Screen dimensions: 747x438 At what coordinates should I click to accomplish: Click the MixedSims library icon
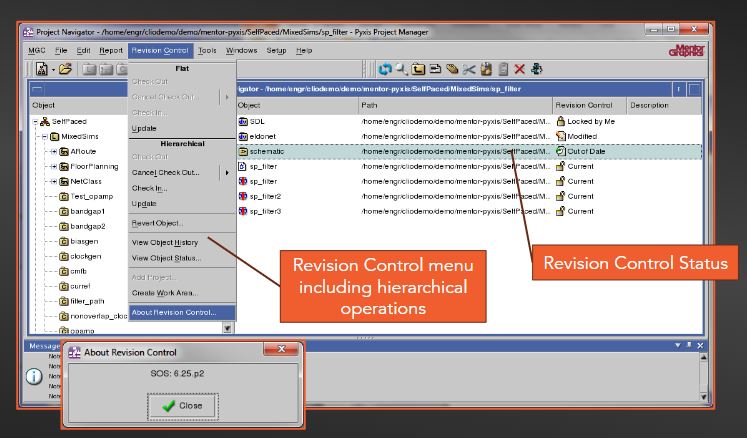55,137
